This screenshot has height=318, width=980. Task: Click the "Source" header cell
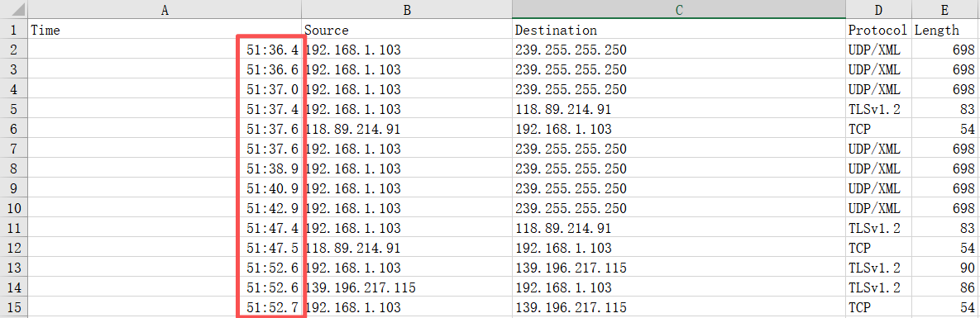407,30
